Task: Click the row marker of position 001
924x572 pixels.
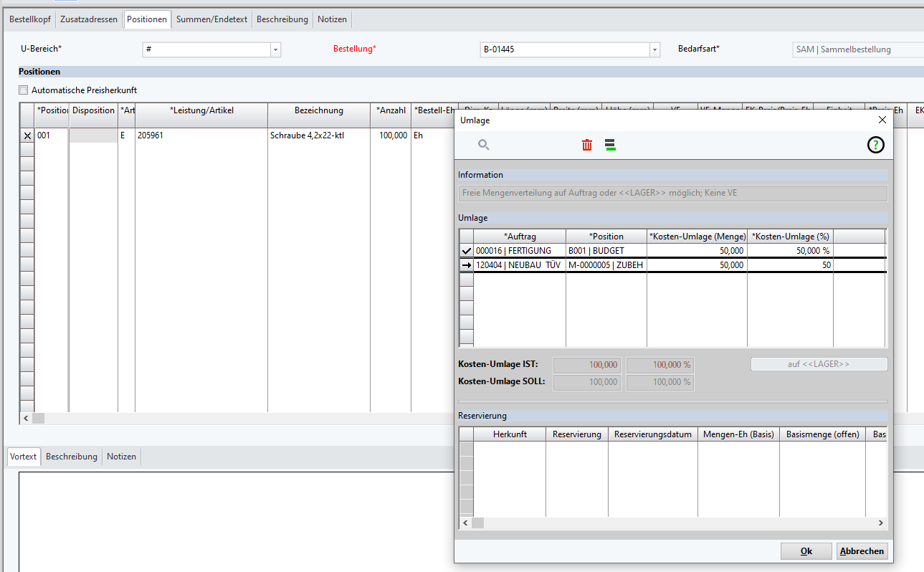Action: click(27, 135)
